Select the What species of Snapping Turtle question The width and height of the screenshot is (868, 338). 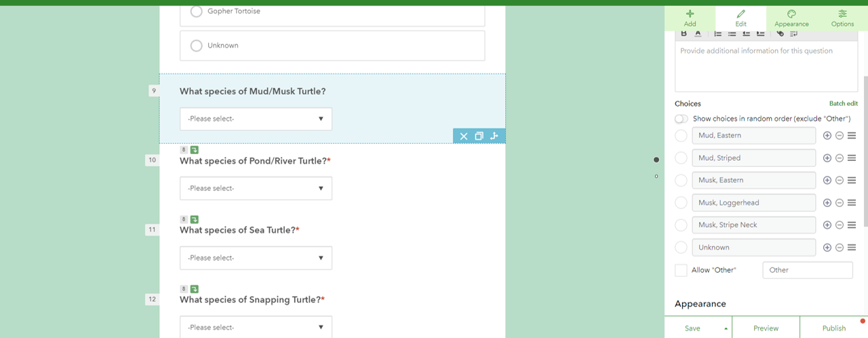252,299
